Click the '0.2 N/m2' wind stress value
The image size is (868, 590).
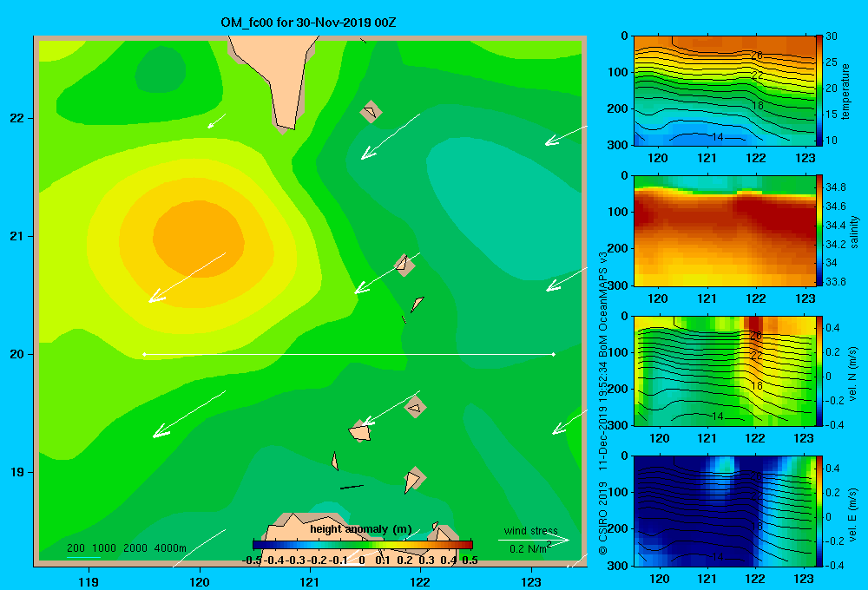[530, 548]
